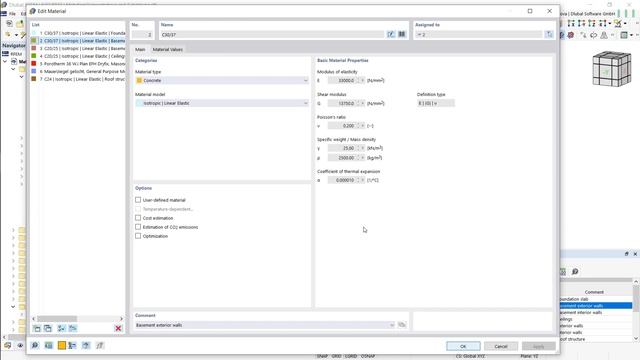Click the numeric table icon at dialog bottom
The height and width of the screenshot is (360, 640).
tap(49, 346)
